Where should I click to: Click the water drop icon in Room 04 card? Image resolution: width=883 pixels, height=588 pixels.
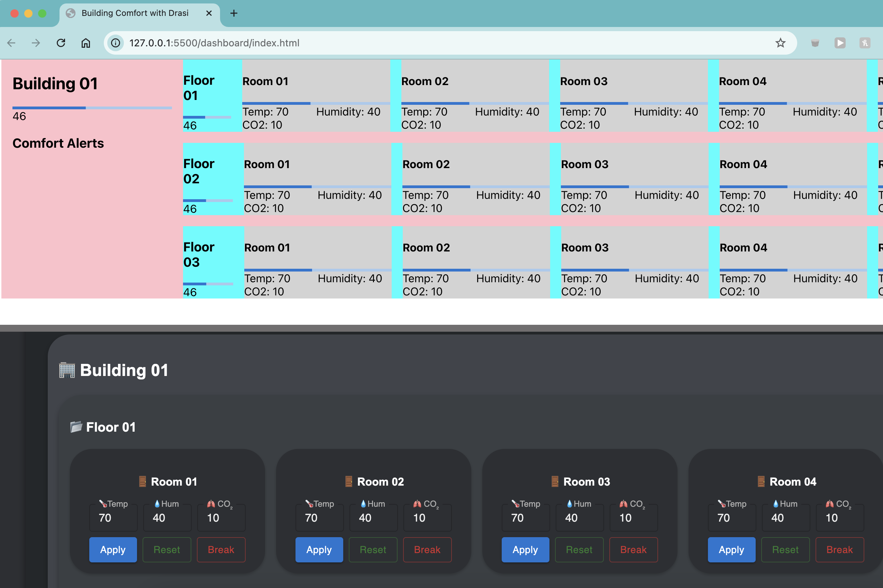[776, 504]
